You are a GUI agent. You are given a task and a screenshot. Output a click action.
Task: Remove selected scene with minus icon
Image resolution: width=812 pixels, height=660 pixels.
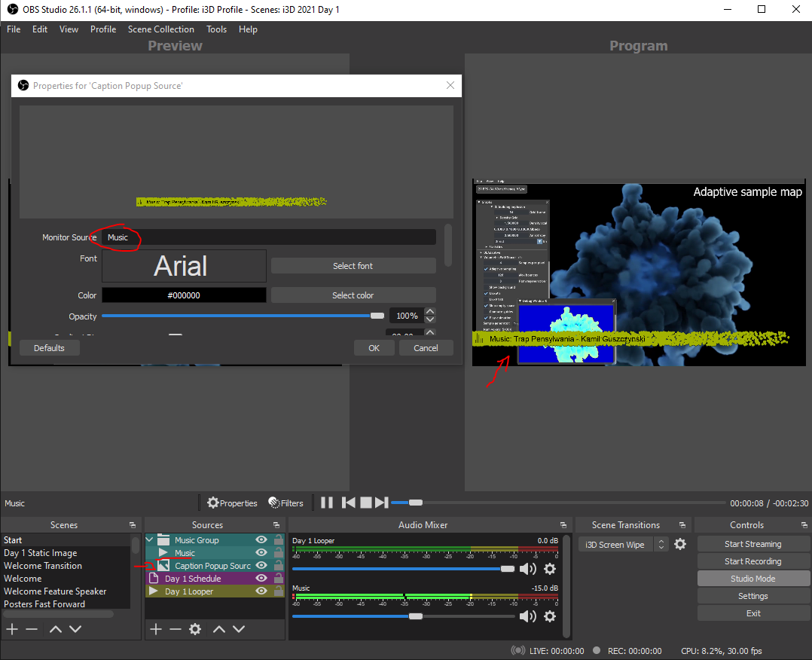[32, 629]
